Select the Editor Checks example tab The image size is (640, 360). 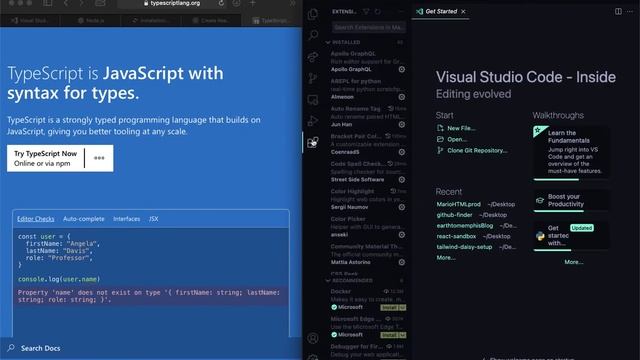[36, 219]
